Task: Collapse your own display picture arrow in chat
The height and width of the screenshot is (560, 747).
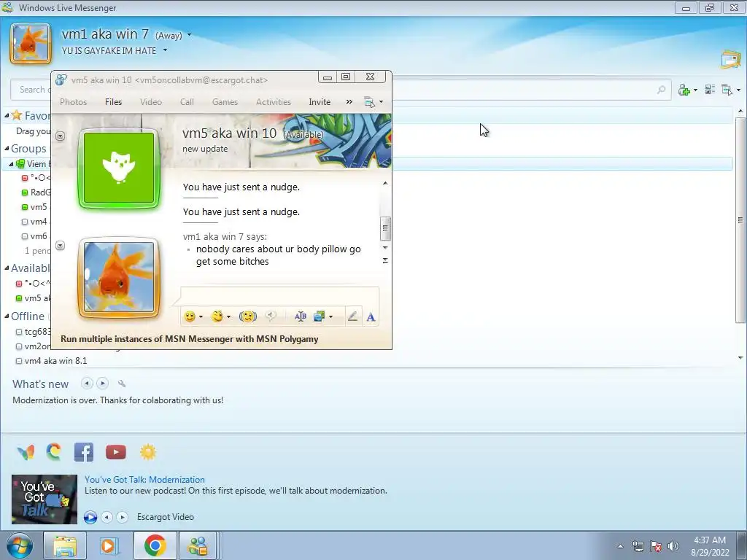Action: coord(60,246)
